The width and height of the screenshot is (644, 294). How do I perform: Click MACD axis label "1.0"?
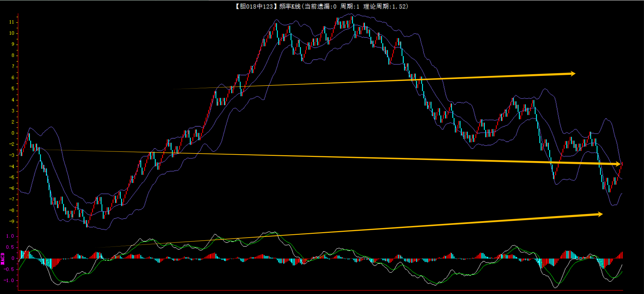(10, 236)
